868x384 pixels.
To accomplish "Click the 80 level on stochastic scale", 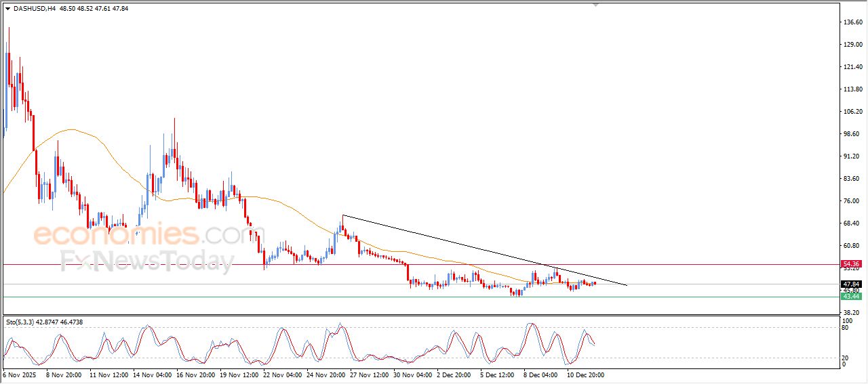I will [845, 328].
